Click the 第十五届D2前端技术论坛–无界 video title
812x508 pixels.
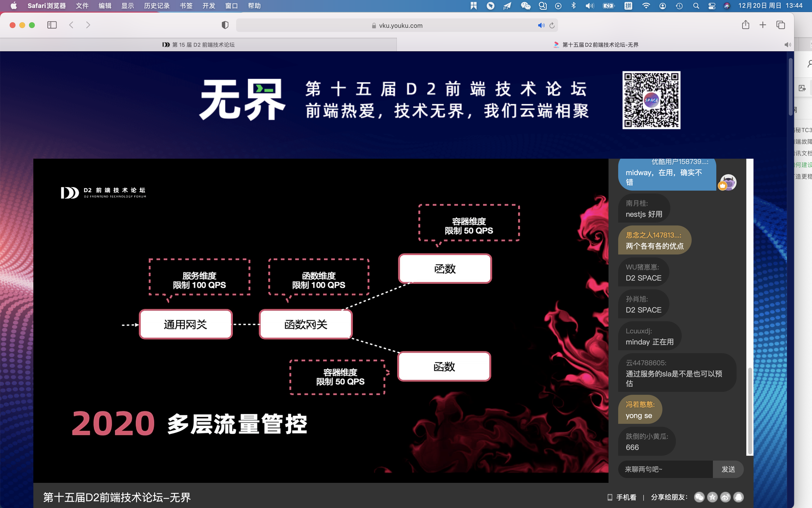[x=117, y=498]
